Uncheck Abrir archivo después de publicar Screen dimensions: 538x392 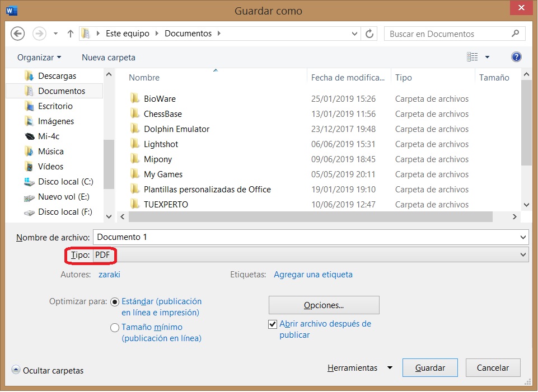pyautogui.click(x=273, y=324)
